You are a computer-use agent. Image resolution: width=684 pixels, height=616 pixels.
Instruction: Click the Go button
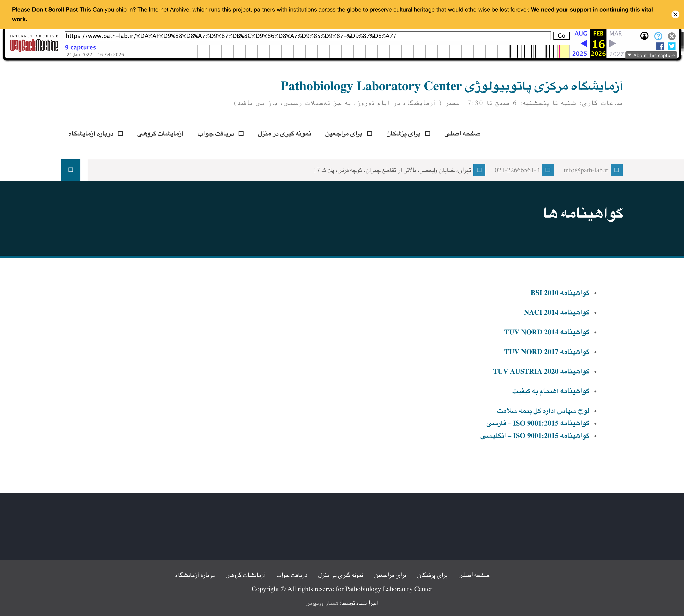pyautogui.click(x=561, y=36)
